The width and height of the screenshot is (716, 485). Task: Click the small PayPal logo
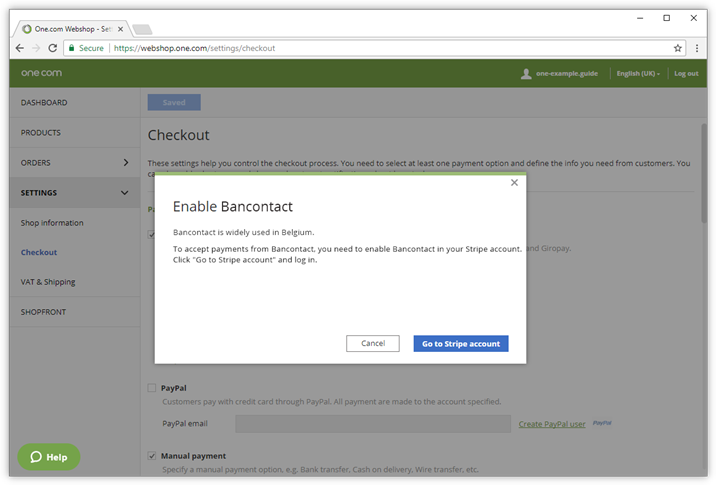coord(602,423)
